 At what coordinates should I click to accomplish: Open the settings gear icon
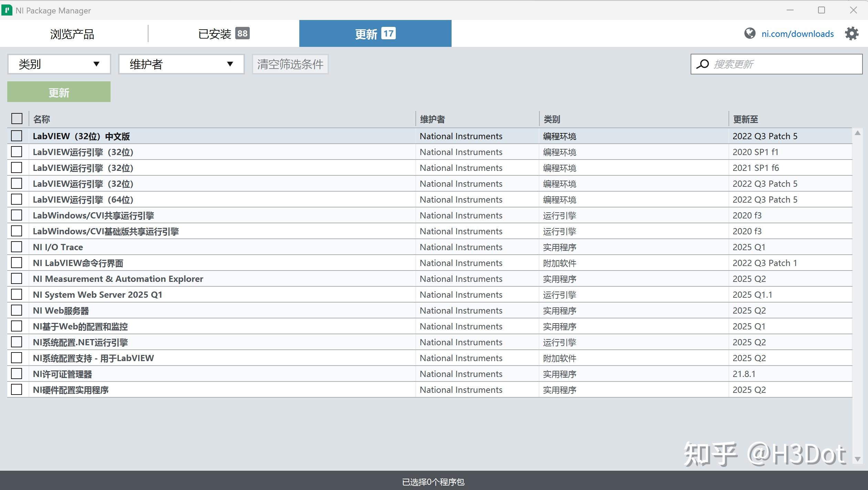851,33
